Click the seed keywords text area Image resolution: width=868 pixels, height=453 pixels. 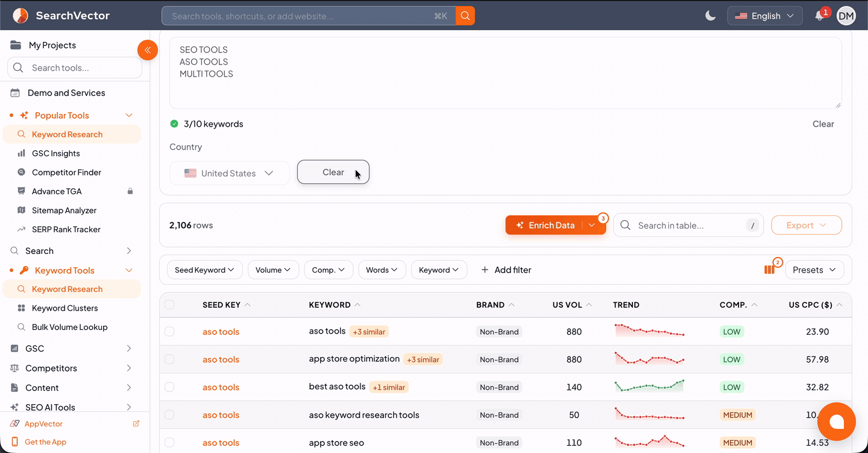click(506, 73)
